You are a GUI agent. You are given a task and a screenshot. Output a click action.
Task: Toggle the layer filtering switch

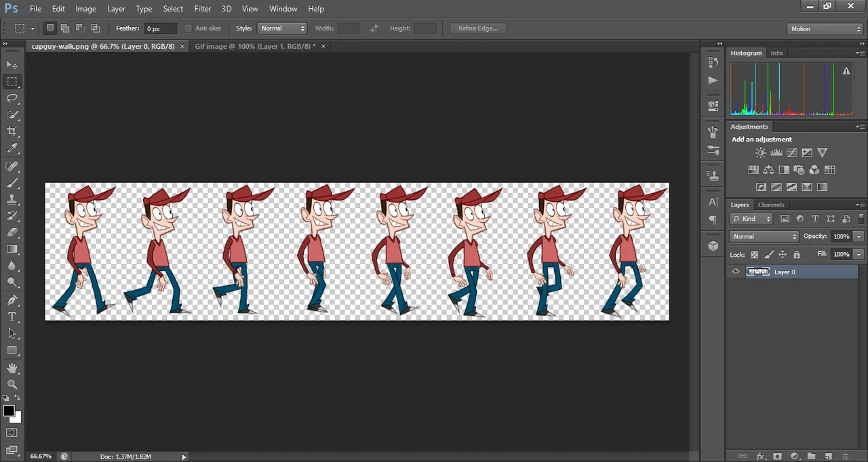[861, 219]
